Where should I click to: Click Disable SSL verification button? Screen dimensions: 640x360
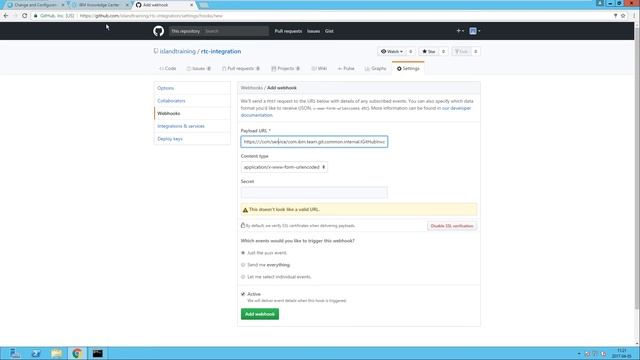pyautogui.click(x=452, y=226)
